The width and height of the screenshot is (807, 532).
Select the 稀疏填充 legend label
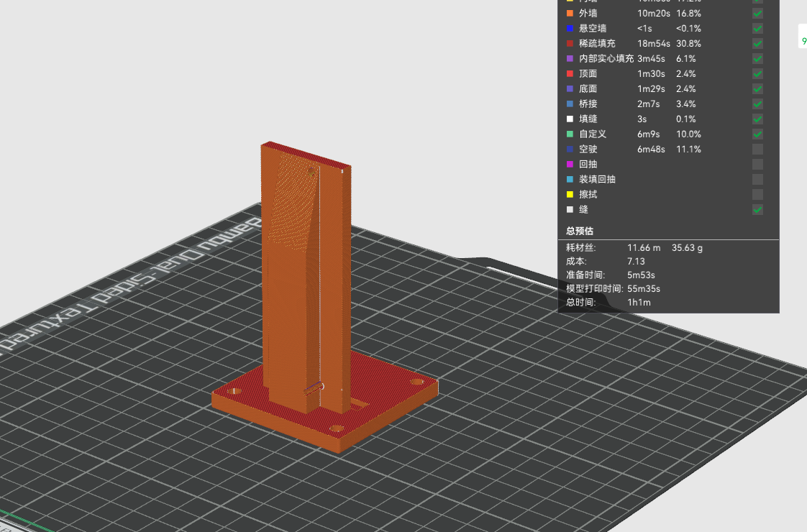(x=598, y=44)
